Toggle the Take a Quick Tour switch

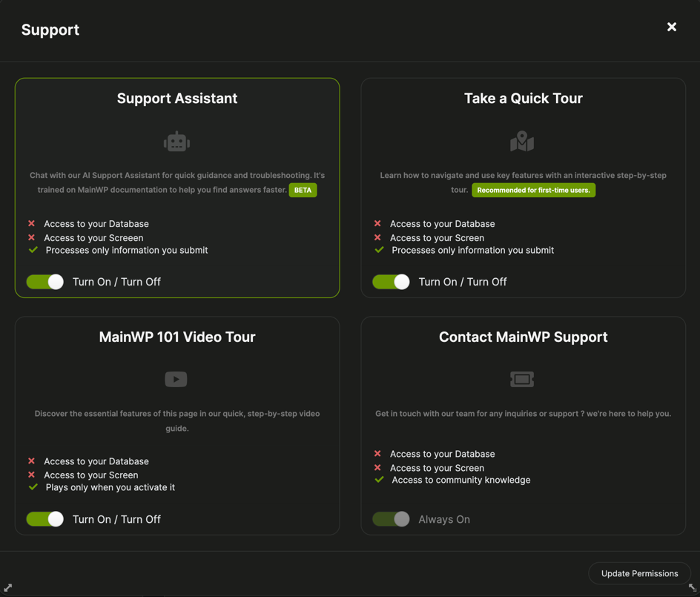(391, 282)
